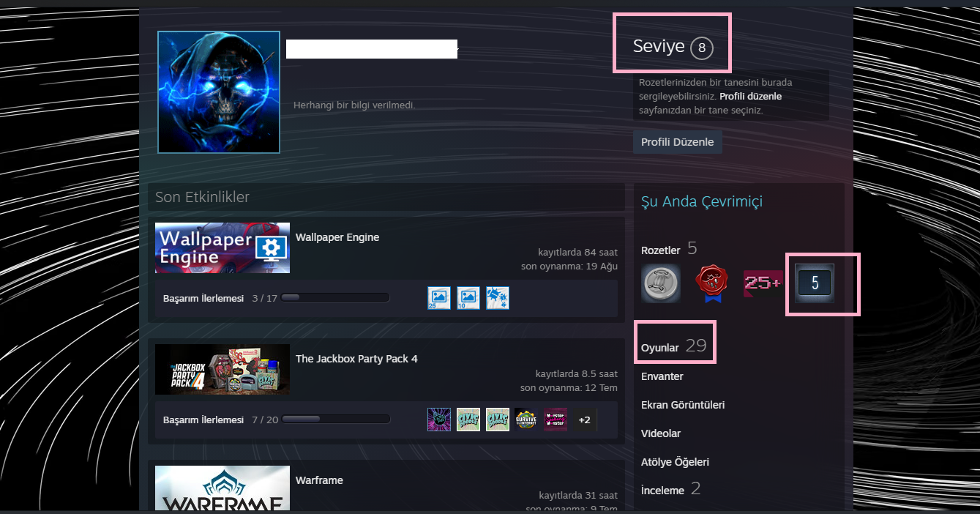Screen dimensions: 980x514
Task: Open the Seviye 8 level page
Action: pyautogui.click(x=673, y=48)
